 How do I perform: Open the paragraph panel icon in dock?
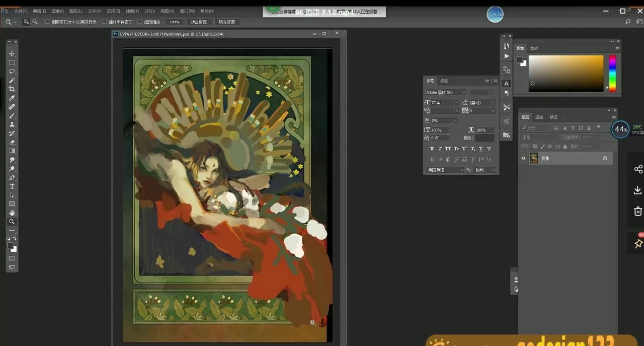click(x=506, y=94)
